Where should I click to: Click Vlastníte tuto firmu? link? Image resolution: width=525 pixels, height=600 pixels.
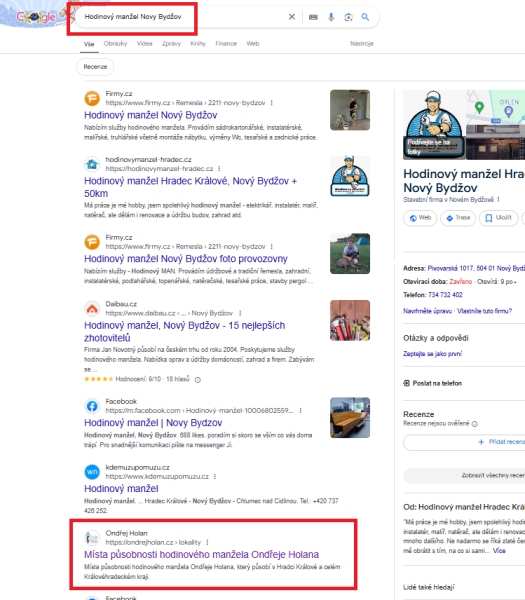pyautogui.click(x=484, y=311)
